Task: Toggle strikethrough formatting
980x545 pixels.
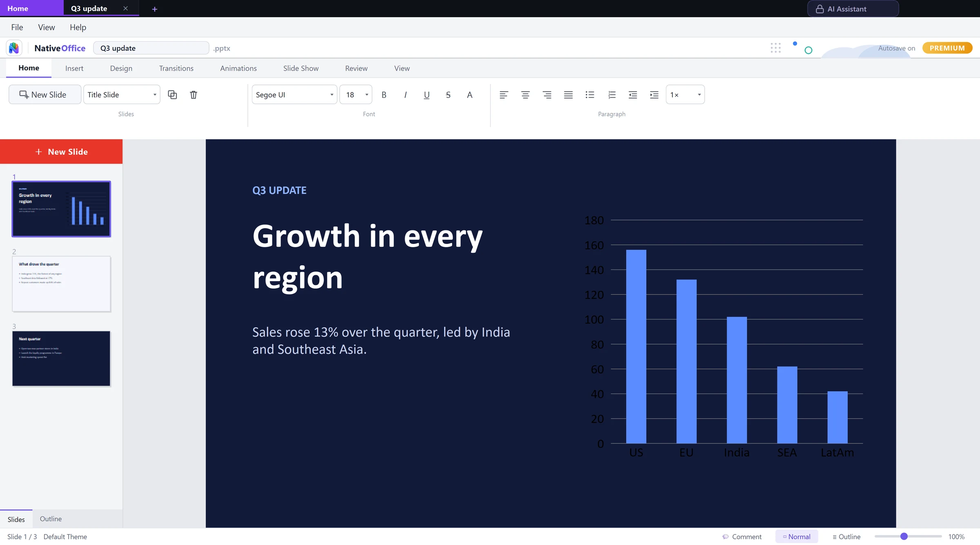Action: [448, 95]
